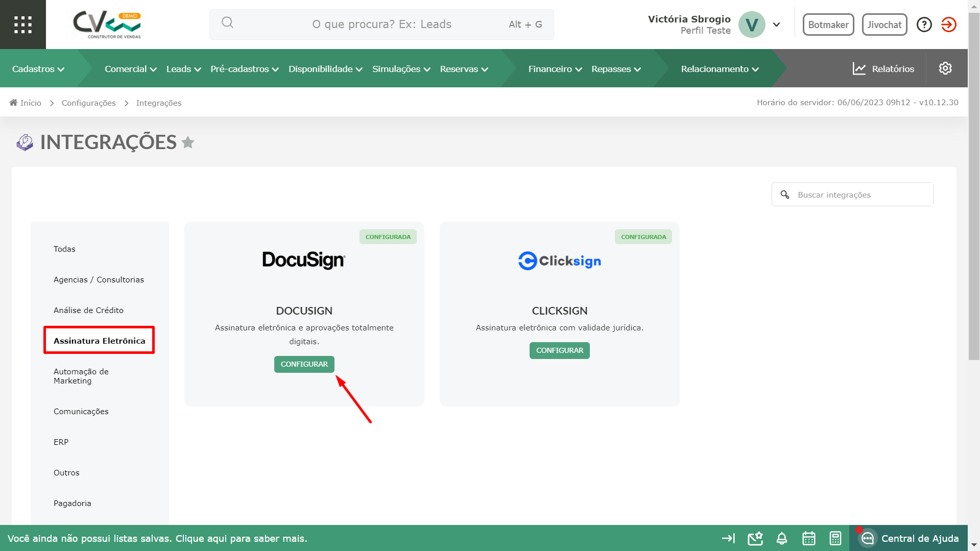
Task: Expand the Pré-cadastros menu
Action: 245,69
